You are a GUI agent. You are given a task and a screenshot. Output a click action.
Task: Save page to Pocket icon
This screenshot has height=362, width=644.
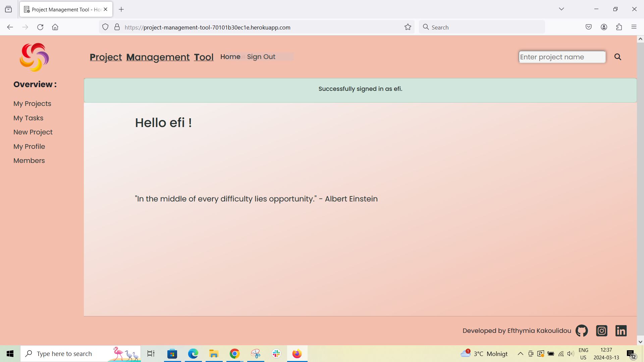click(589, 27)
